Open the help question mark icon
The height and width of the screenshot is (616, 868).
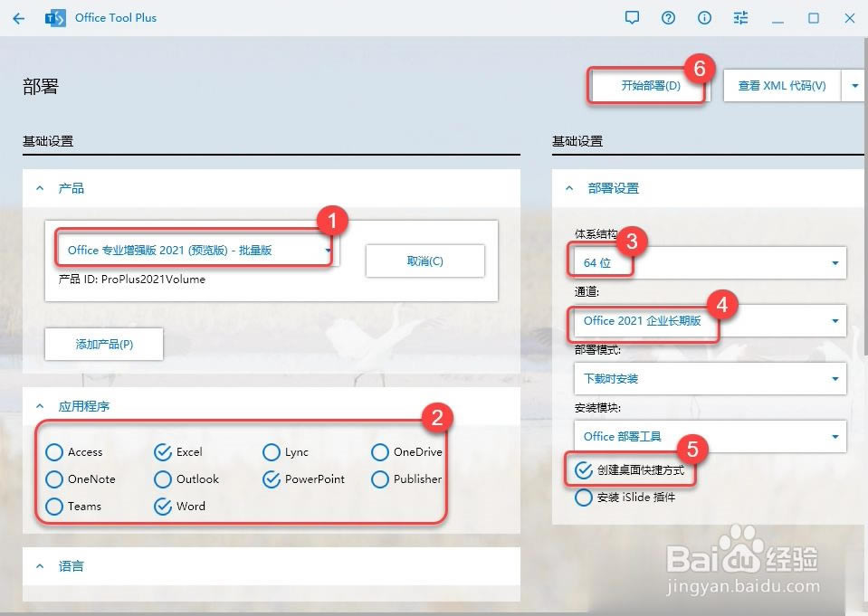coord(668,18)
